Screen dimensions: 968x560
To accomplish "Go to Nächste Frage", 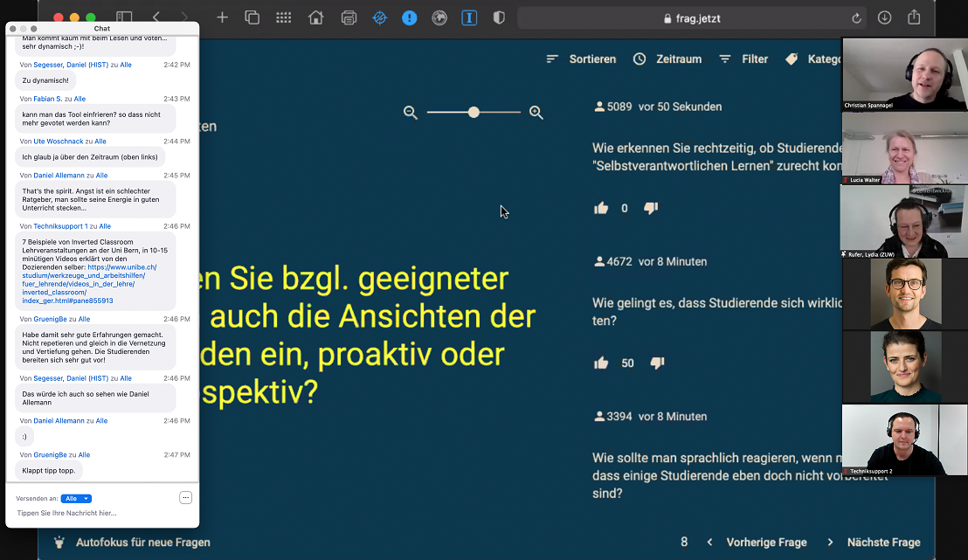I will (x=874, y=542).
